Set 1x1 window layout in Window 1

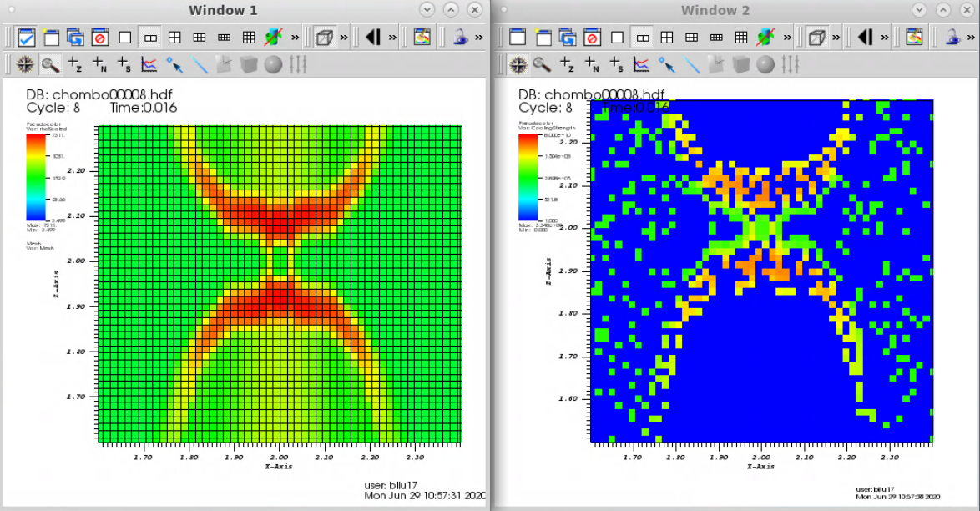125,38
